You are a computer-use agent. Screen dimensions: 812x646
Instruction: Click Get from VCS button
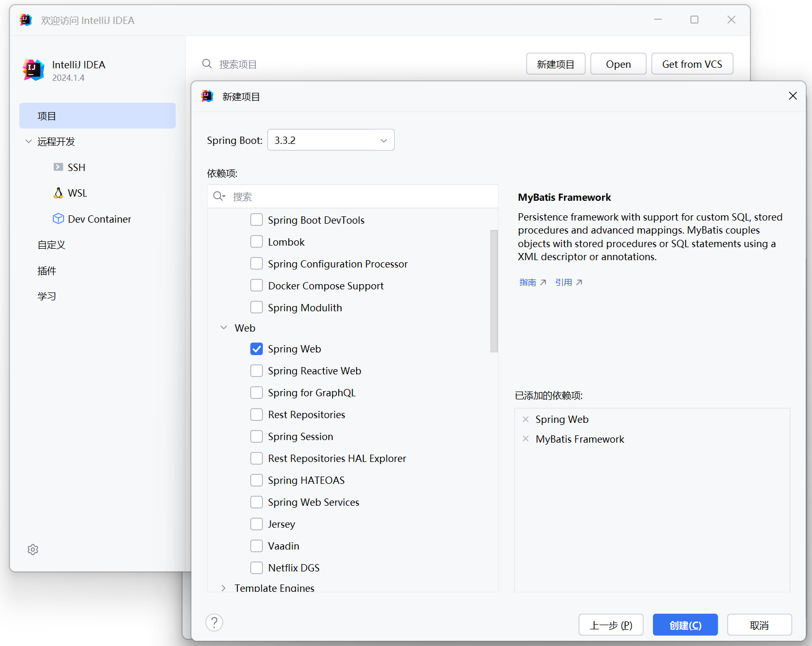click(692, 64)
